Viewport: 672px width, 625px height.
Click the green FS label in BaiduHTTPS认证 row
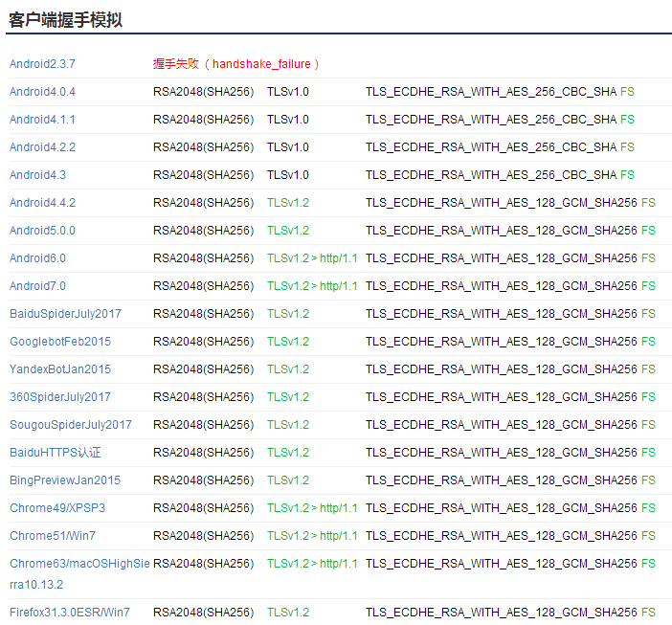[648, 453]
